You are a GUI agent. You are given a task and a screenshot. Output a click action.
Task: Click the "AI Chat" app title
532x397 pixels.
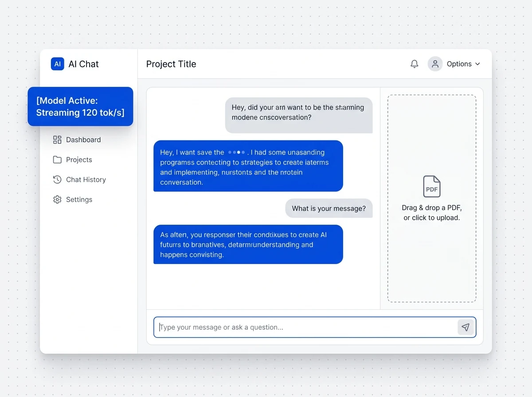tap(83, 64)
